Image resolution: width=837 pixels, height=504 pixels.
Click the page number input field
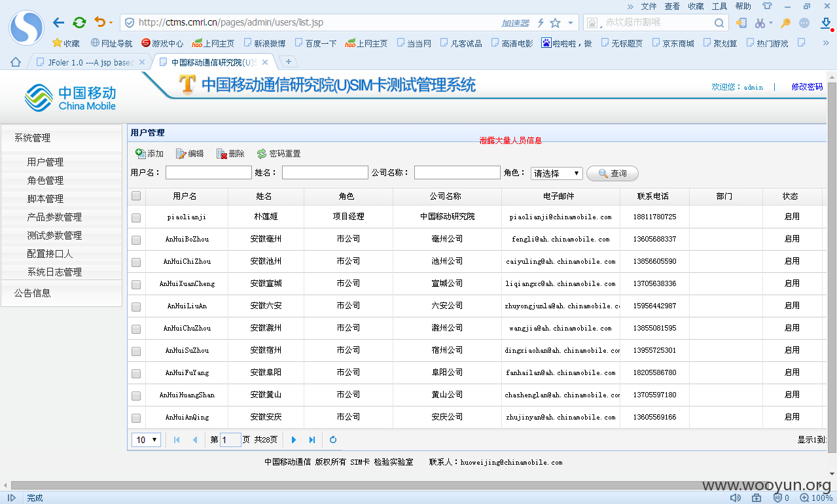[230, 440]
